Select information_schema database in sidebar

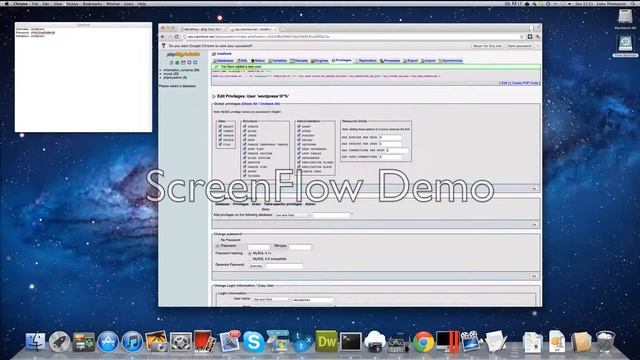coord(181,70)
